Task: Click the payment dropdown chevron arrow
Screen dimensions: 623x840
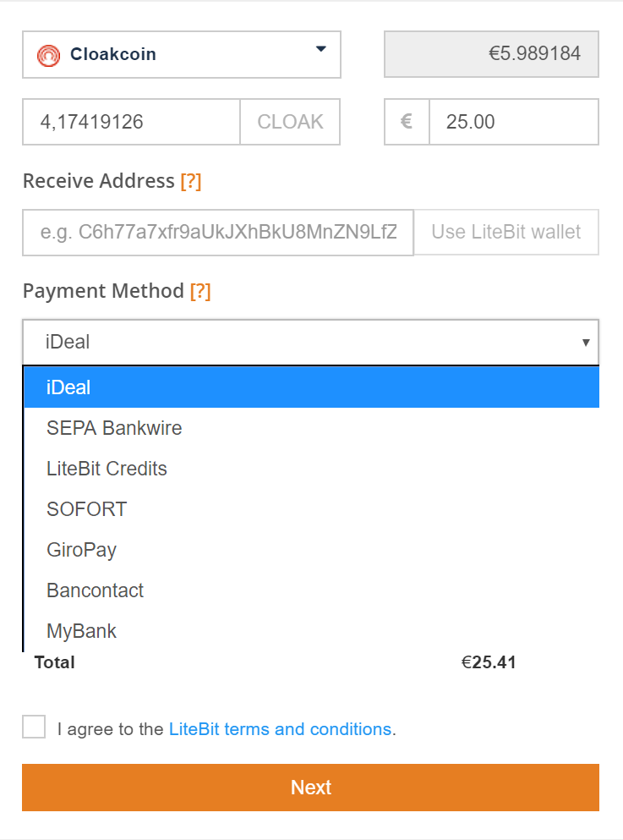Action: click(x=587, y=342)
